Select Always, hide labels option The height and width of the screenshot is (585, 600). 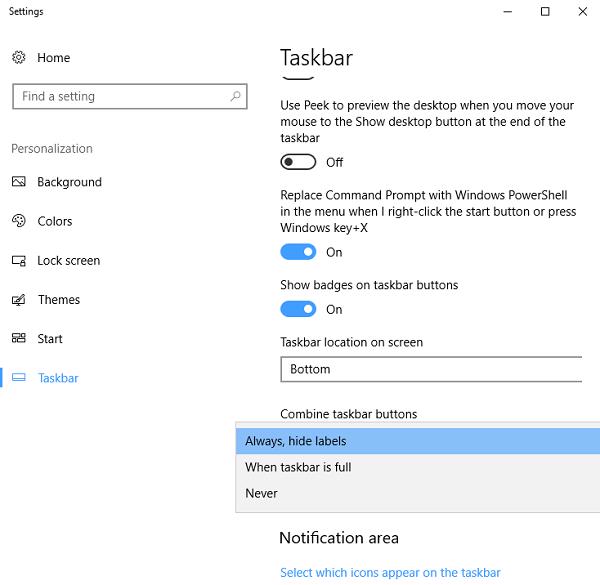pos(418,441)
